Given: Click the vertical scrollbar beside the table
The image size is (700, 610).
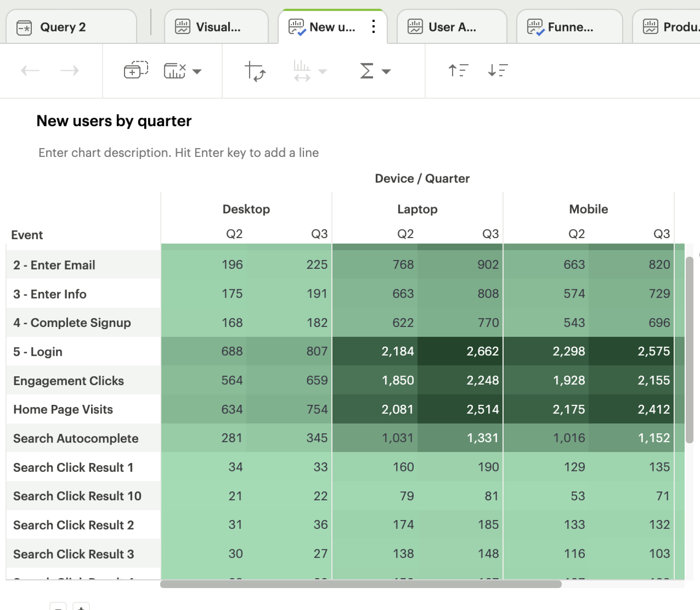Looking at the screenshot, I should click(689, 349).
